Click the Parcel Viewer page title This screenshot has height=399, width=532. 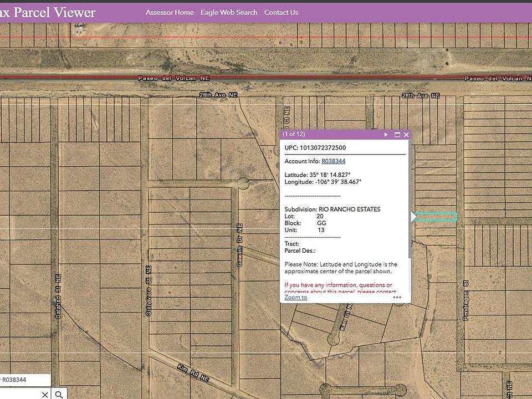click(48, 13)
